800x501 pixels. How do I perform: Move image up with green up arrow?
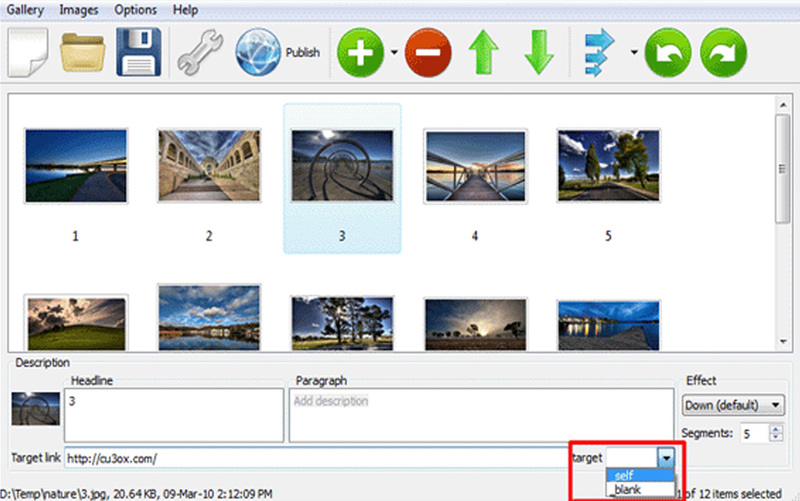click(483, 53)
